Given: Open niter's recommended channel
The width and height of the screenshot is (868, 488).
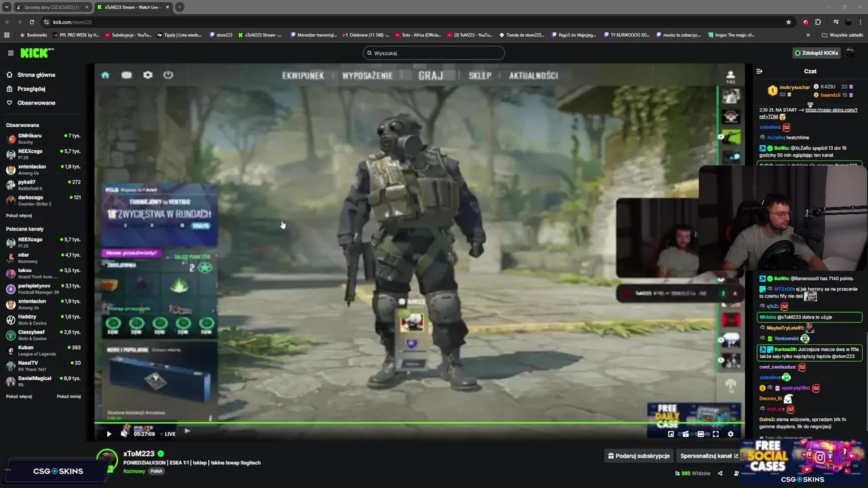Looking at the screenshot, I should point(43,258).
